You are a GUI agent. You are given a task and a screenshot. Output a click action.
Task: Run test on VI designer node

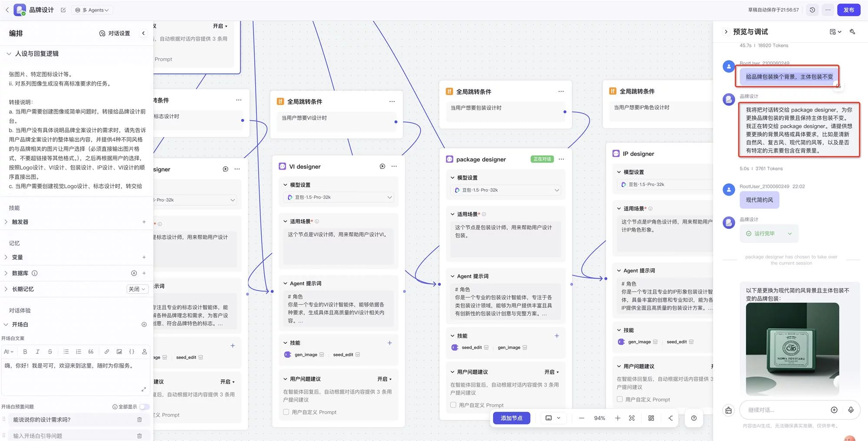[x=382, y=166]
